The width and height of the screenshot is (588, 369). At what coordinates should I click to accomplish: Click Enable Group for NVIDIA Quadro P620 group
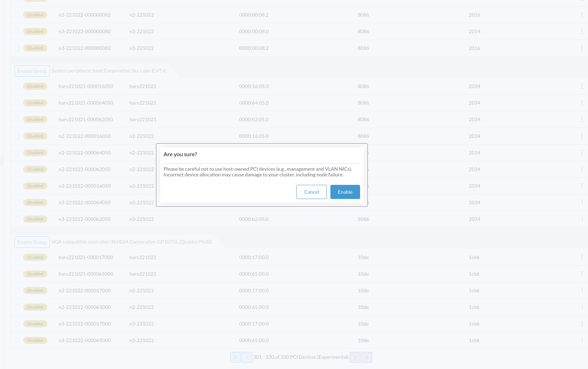coord(32,242)
